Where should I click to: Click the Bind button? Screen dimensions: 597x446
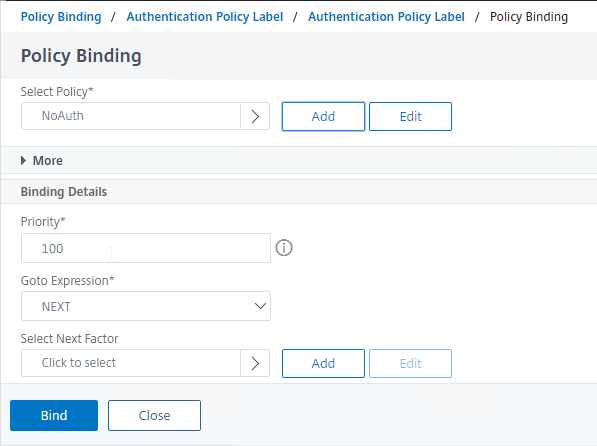[54, 416]
